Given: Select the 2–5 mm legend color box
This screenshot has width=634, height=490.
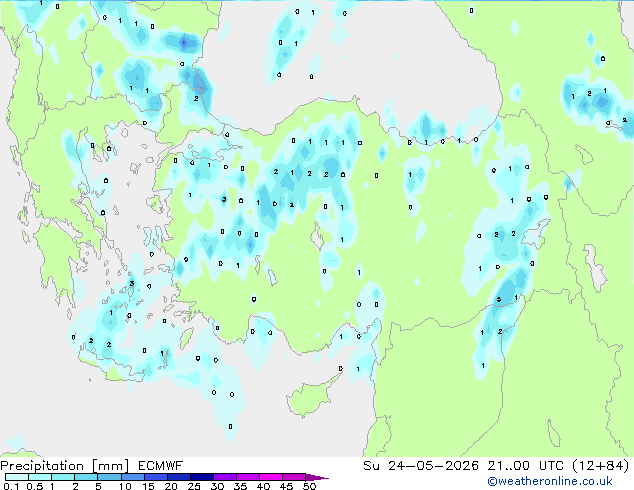Looking at the screenshot, I should click(x=86, y=477).
